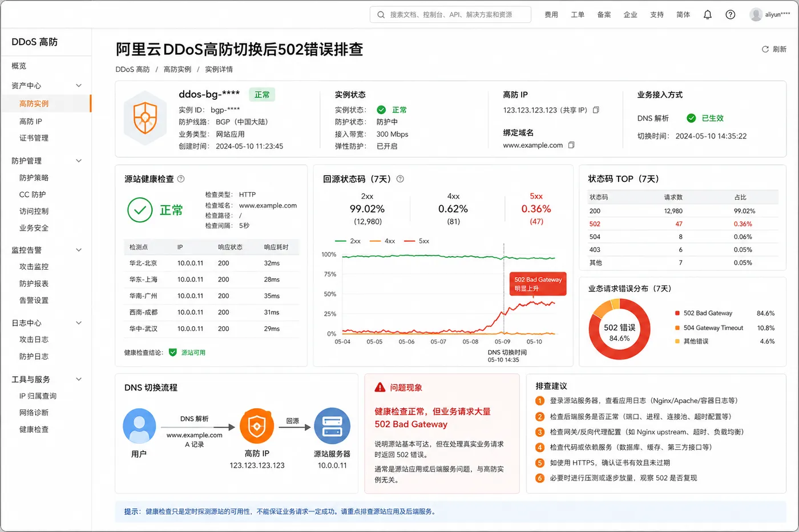Open the help question mark icon
799x532 pixels.
point(730,15)
